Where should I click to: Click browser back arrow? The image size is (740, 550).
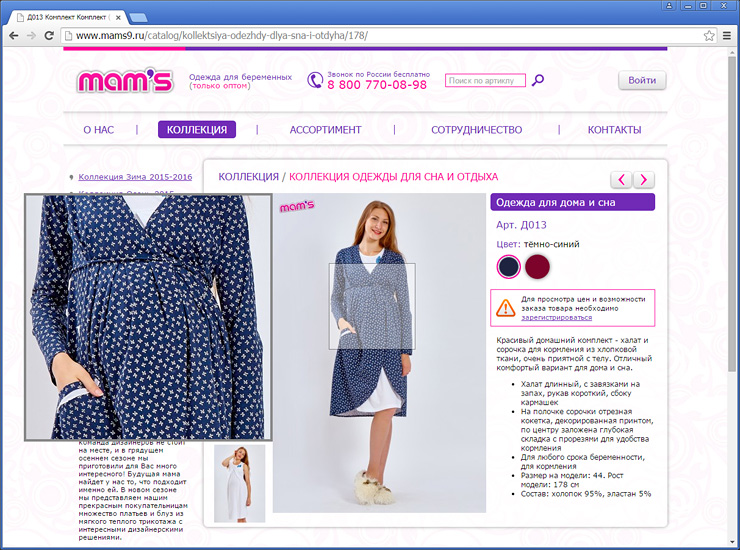(x=13, y=36)
